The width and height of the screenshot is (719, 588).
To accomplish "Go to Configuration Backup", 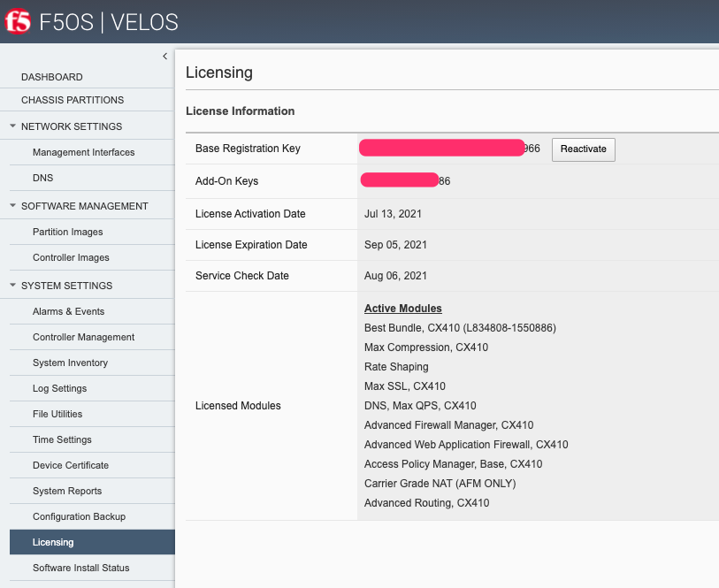I will pos(79,517).
